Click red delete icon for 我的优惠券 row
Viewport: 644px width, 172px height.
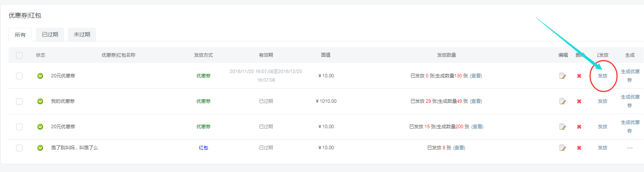click(x=579, y=101)
